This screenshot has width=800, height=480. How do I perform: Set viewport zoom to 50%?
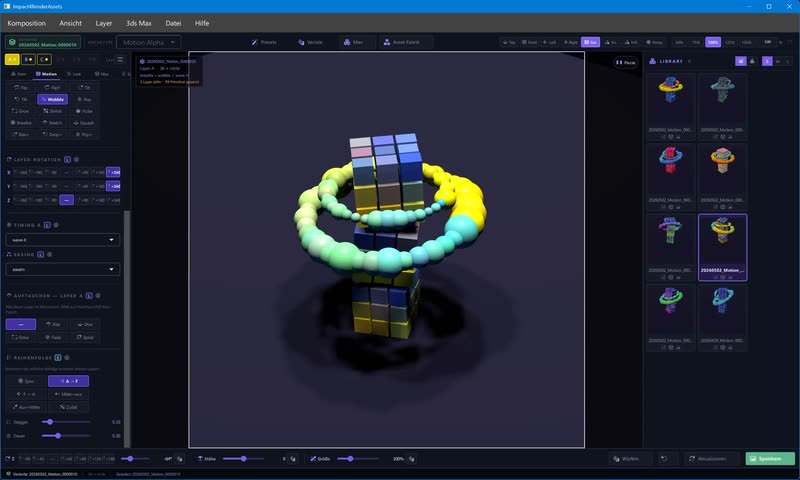[x=679, y=42]
